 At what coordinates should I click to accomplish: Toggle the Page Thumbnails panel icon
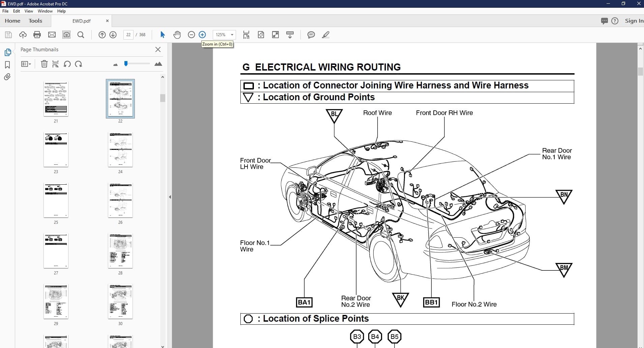pos(7,52)
